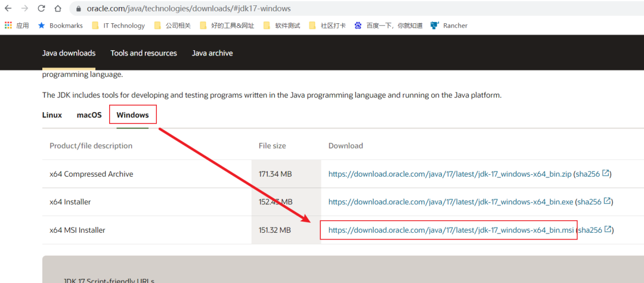Select the macOS platform tab
Screen dimensions: 644x283
coord(89,115)
